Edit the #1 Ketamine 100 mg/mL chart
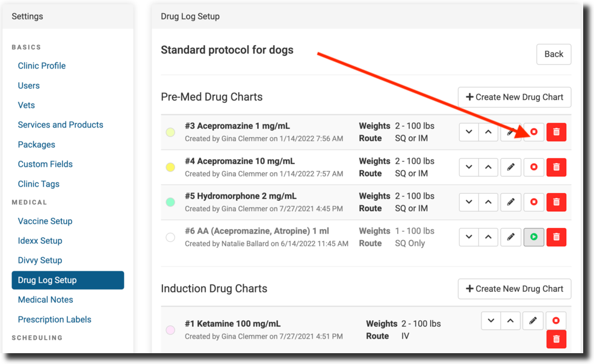 533,321
